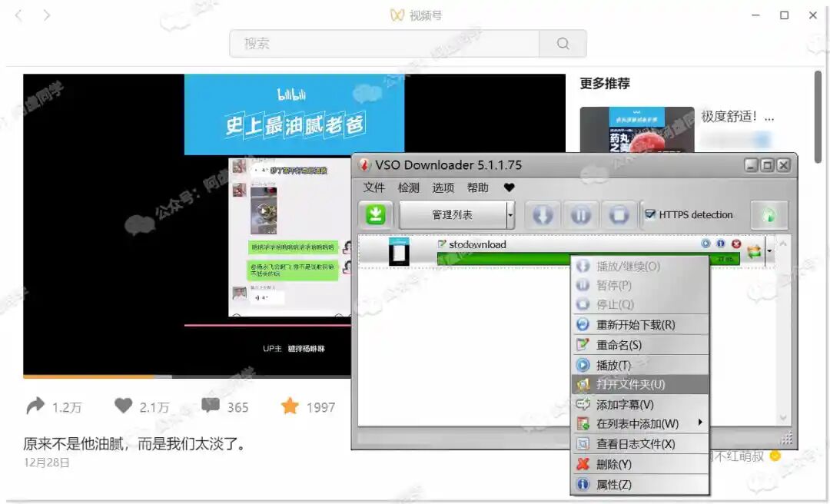Screen dimensions: 830x504
Task: Click the start download arrow toolbar icon
Action: [x=543, y=214]
